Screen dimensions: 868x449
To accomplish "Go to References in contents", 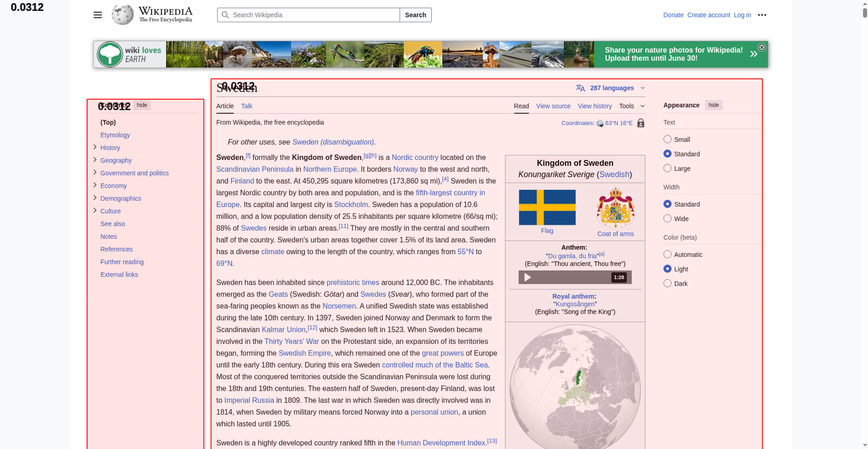I will [116, 249].
